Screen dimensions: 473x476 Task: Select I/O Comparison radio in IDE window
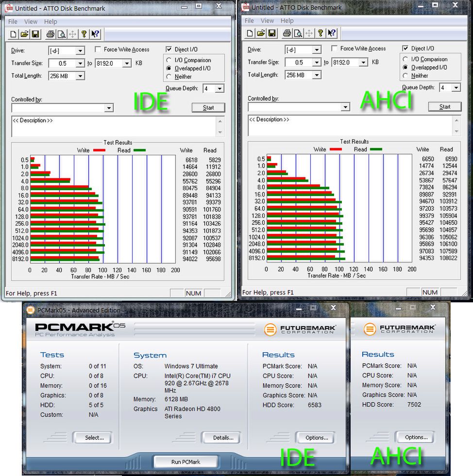(x=169, y=60)
